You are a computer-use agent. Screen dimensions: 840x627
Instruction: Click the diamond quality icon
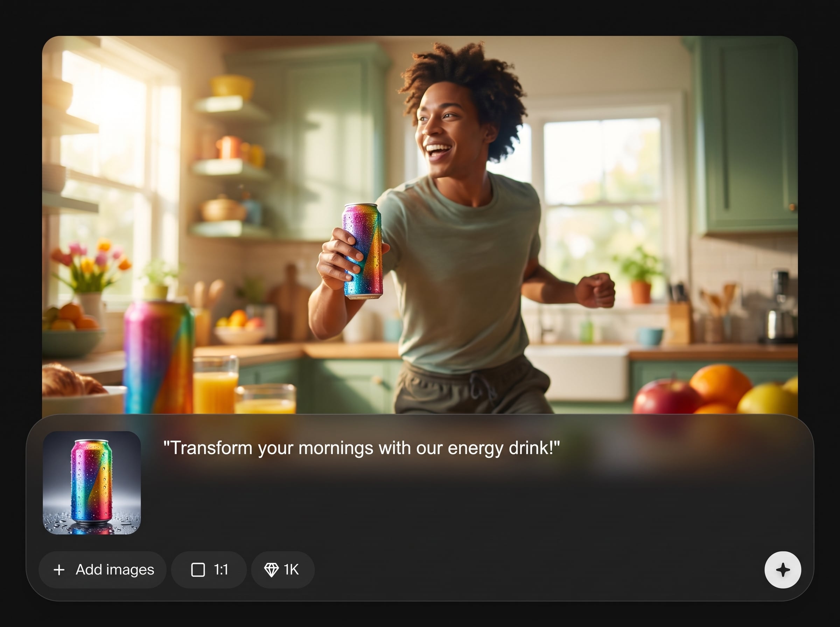pos(271,570)
